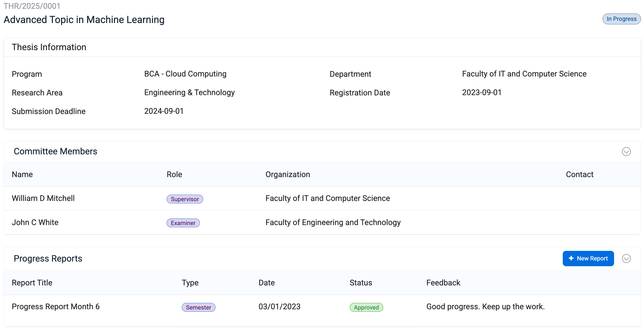Click the Approved status badge
Screen dimensions: 644x329
pos(366,307)
